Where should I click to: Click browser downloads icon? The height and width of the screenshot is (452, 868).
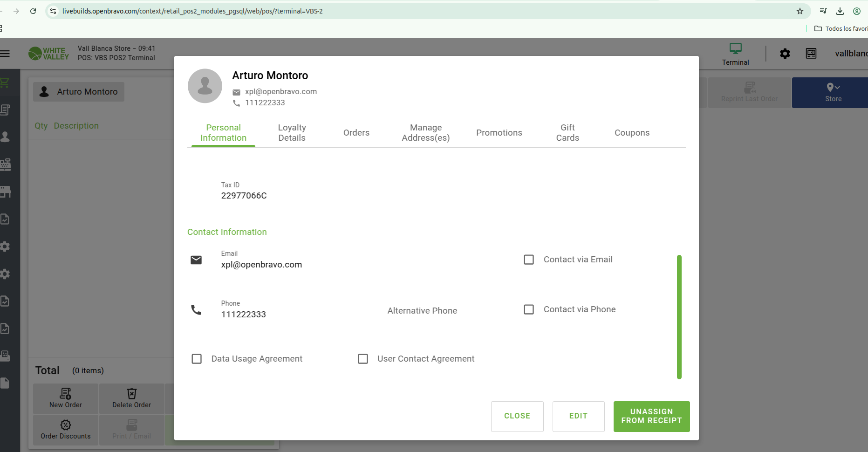click(840, 11)
